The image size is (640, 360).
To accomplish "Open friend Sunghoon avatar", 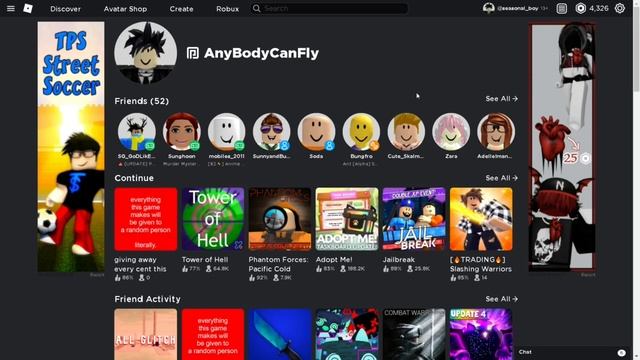I will click(x=182, y=131).
